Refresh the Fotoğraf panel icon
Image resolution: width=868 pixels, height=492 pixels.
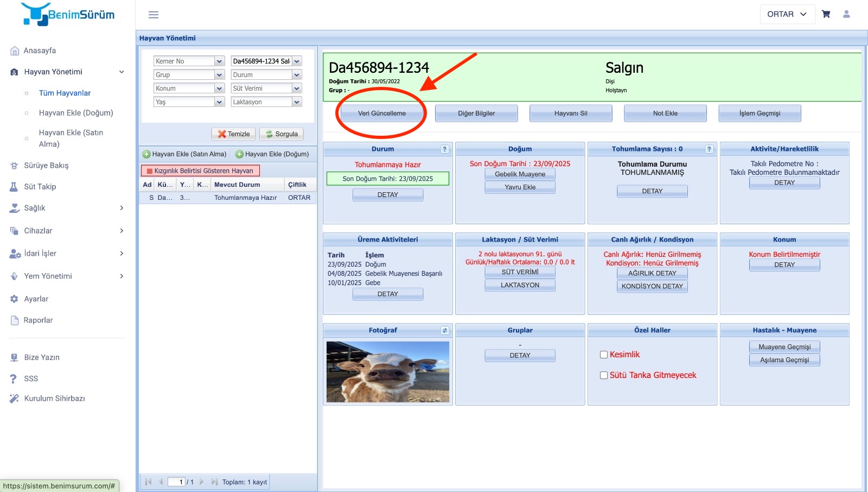pos(445,330)
